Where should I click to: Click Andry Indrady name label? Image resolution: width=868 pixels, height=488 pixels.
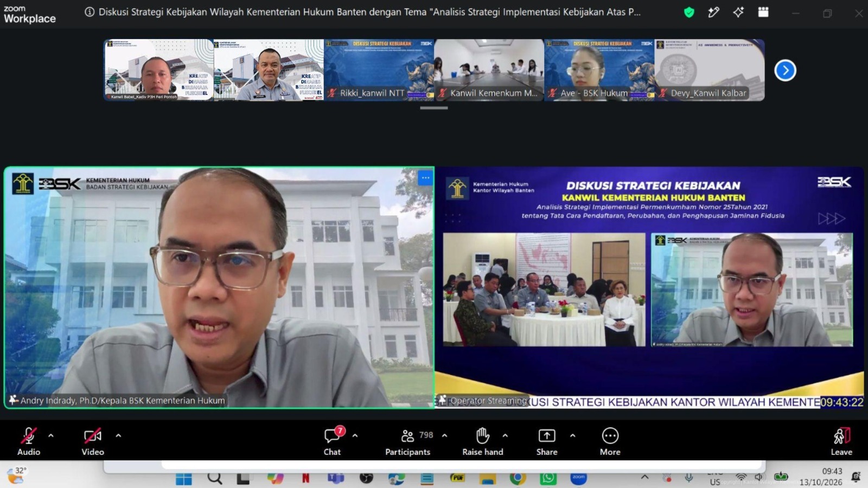[x=123, y=401]
